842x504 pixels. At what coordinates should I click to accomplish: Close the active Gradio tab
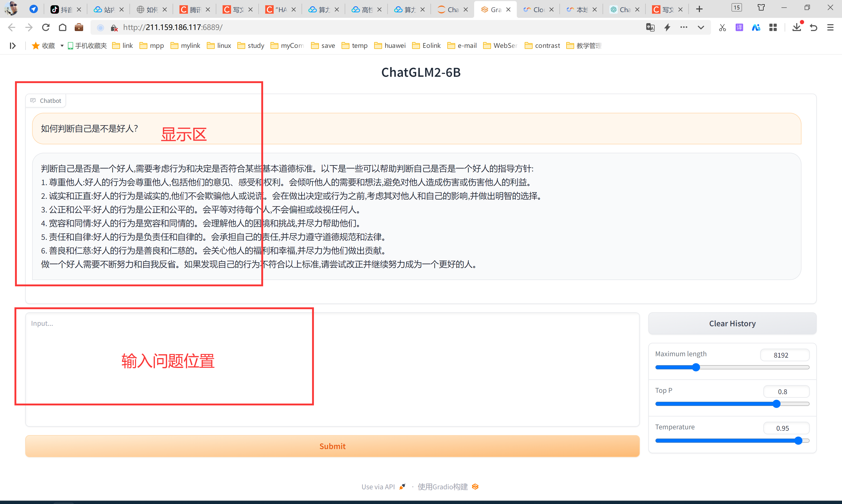(x=508, y=9)
